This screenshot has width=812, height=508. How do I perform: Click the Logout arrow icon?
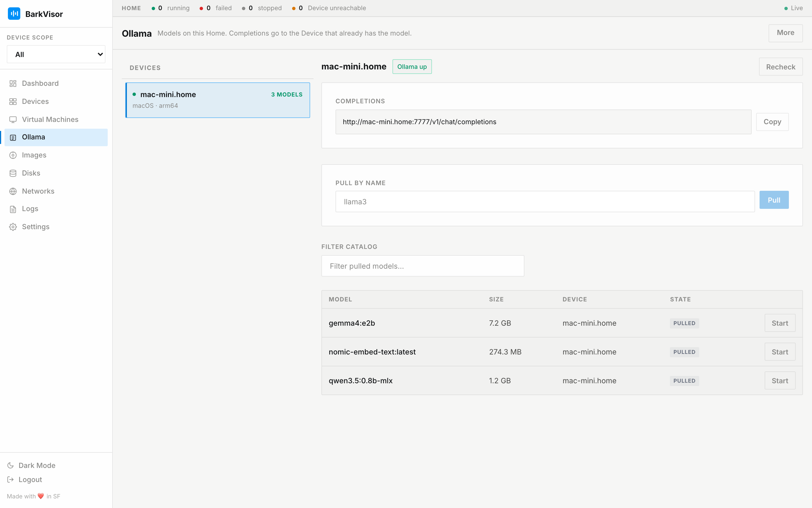[x=10, y=479]
